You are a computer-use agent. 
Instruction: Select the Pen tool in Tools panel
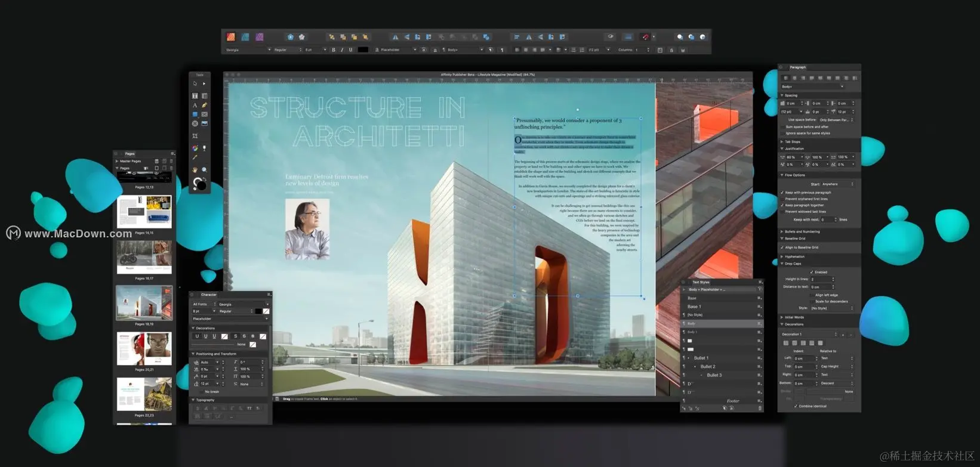tap(204, 106)
